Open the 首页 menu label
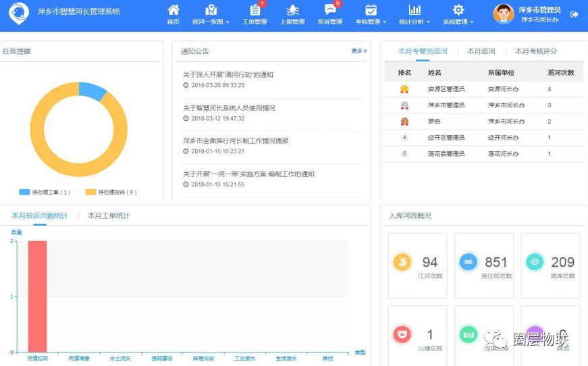Screen dimensions: 588x366 (173, 22)
